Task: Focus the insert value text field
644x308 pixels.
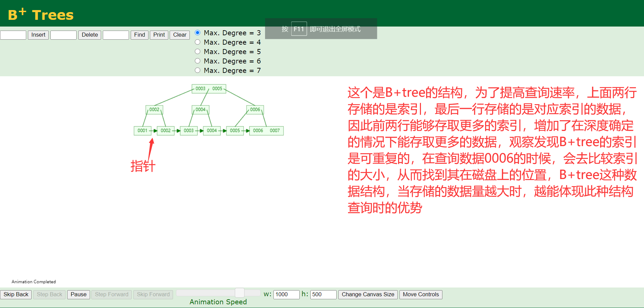Action: tap(13, 35)
